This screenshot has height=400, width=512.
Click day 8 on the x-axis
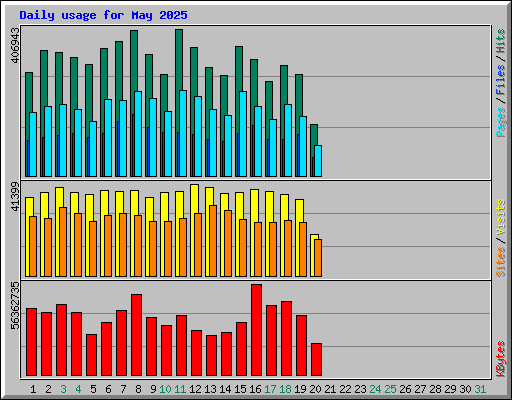click(138, 389)
